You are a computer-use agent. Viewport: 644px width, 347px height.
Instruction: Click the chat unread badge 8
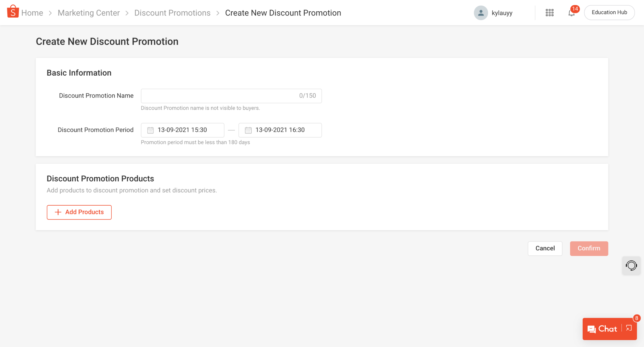[636, 318]
